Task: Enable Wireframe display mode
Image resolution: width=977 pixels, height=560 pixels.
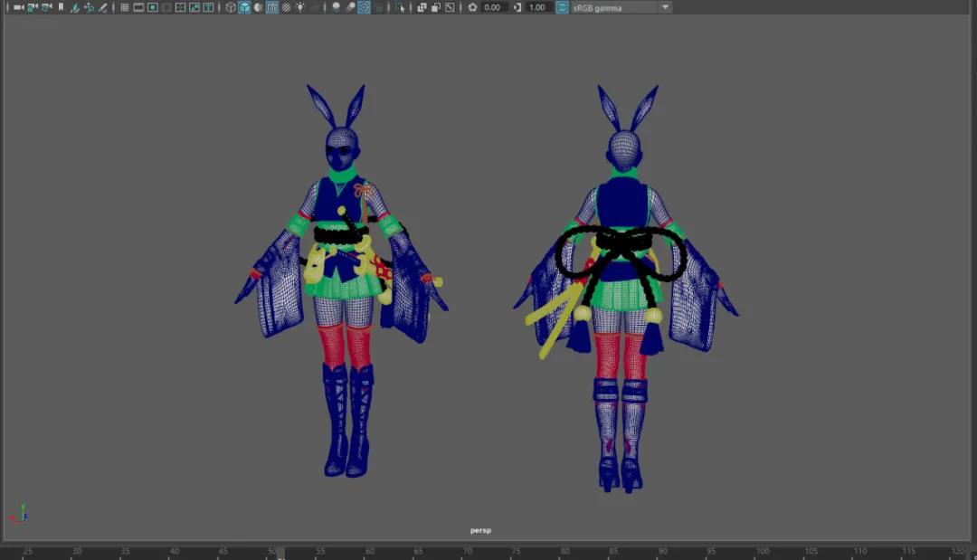Action: (x=231, y=7)
